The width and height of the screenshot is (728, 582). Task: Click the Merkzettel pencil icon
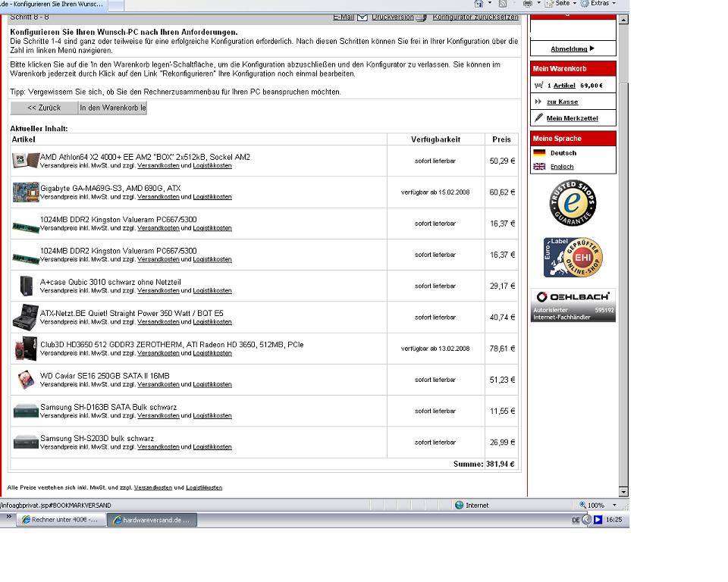538,118
